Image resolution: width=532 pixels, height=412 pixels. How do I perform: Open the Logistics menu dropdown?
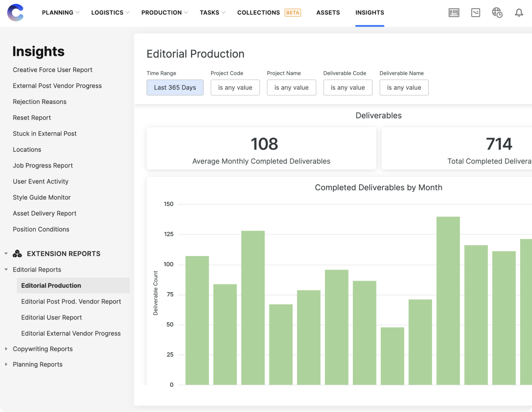(110, 13)
